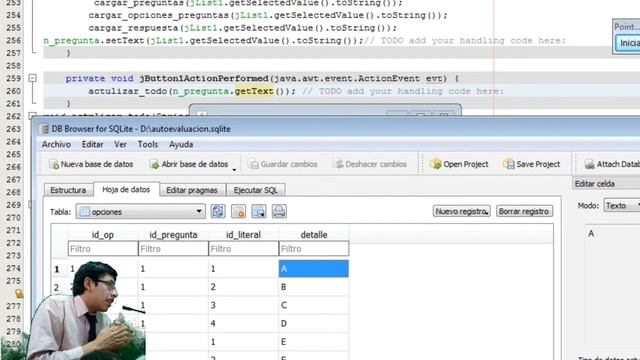The width and height of the screenshot is (640, 360).
Task: Click the Inicia button in Point panel
Action: click(x=629, y=43)
